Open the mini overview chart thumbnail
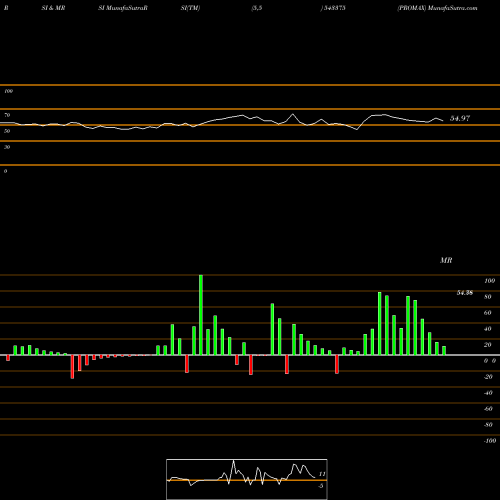 coord(247,479)
